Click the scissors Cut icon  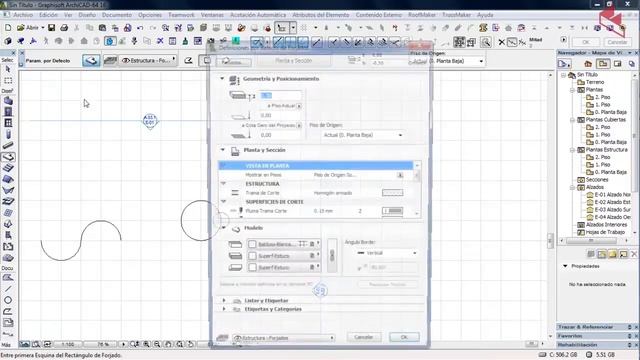77,28
